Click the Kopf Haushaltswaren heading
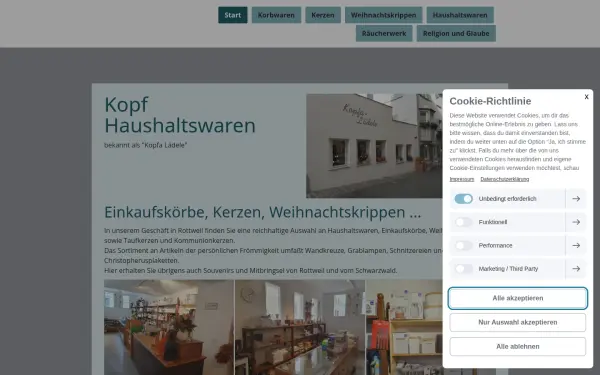 click(x=180, y=115)
